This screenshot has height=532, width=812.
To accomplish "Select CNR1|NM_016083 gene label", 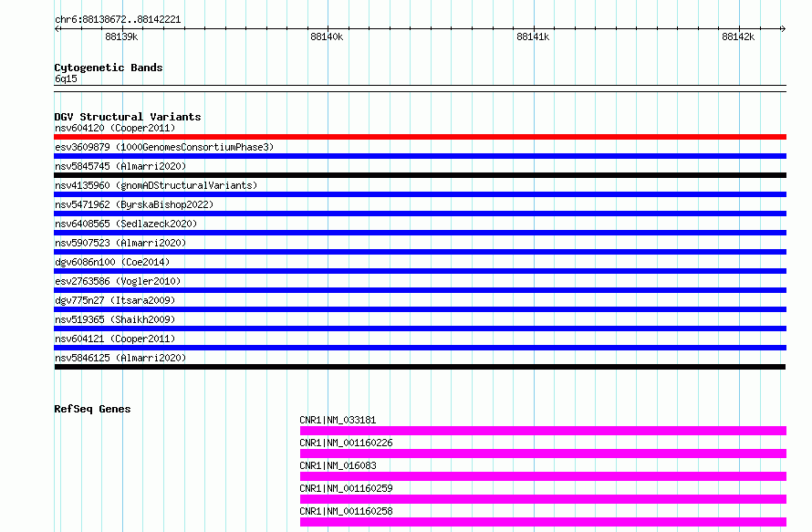I will (338, 465).
